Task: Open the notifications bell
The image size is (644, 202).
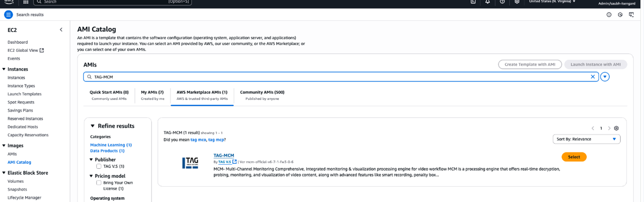Action: (x=488, y=2)
